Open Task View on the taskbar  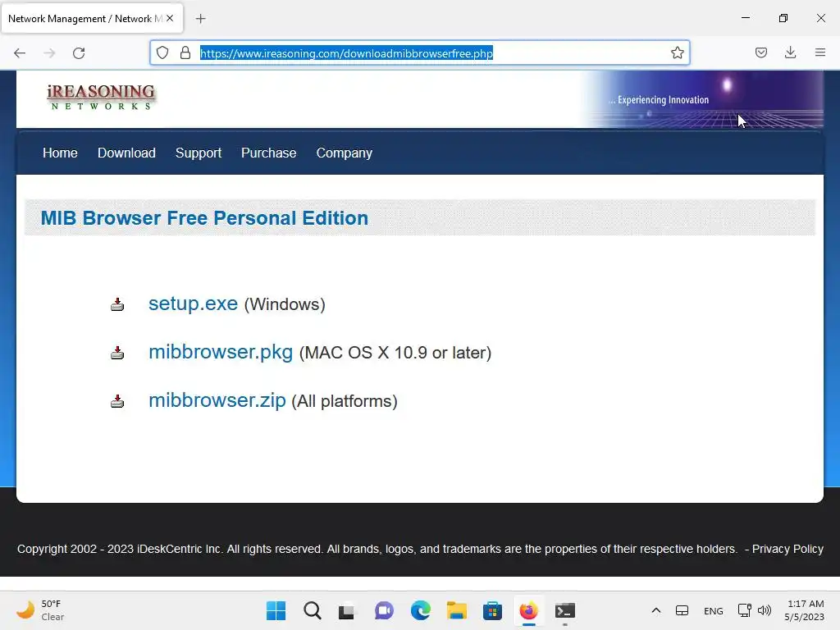[x=347, y=610]
